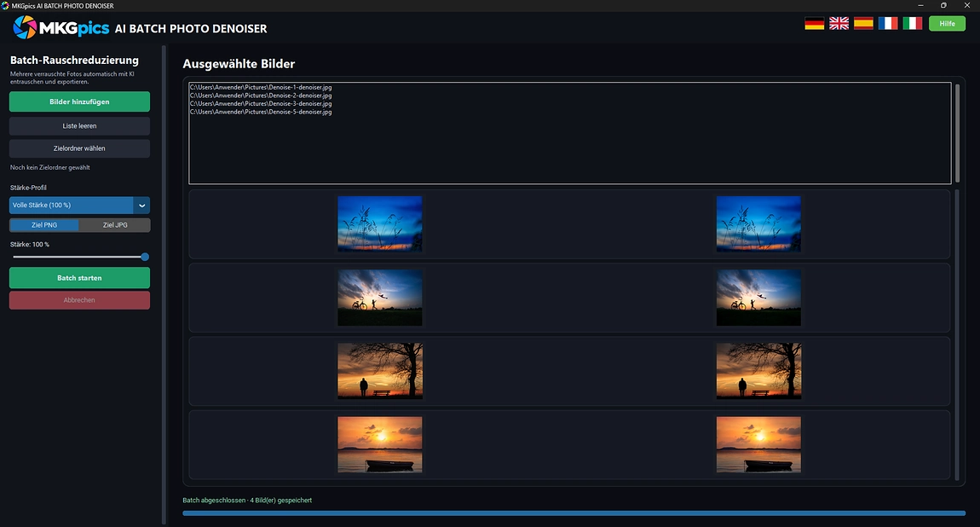Click the thumbnail preview panel scrollbar
Image resolution: width=980 pixels, height=527 pixels.
(958, 334)
